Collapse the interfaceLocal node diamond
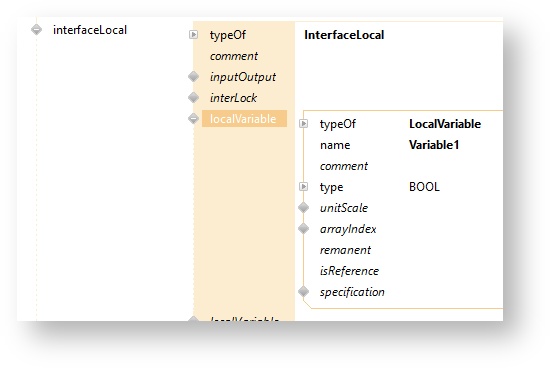Viewport: 551px width, 369px height. coord(37,30)
